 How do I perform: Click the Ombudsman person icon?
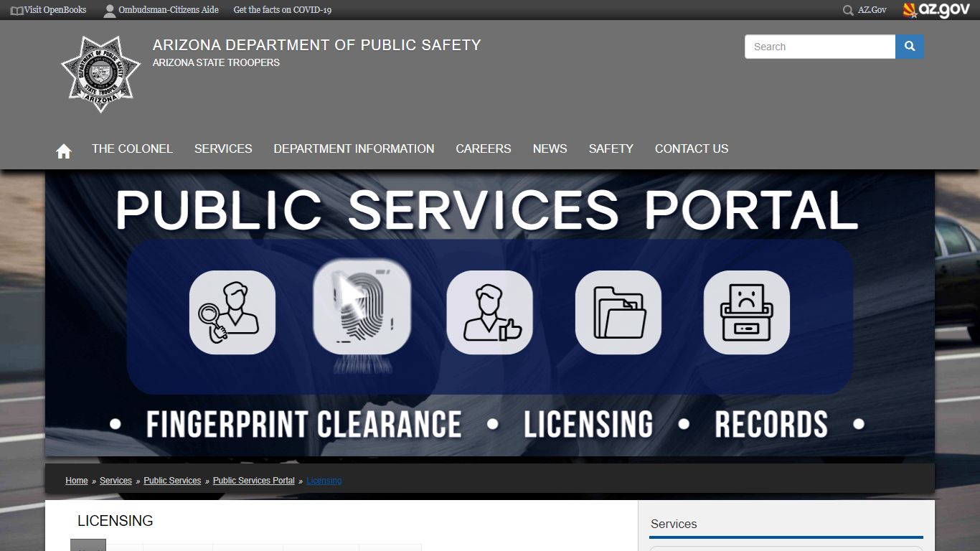click(x=109, y=10)
